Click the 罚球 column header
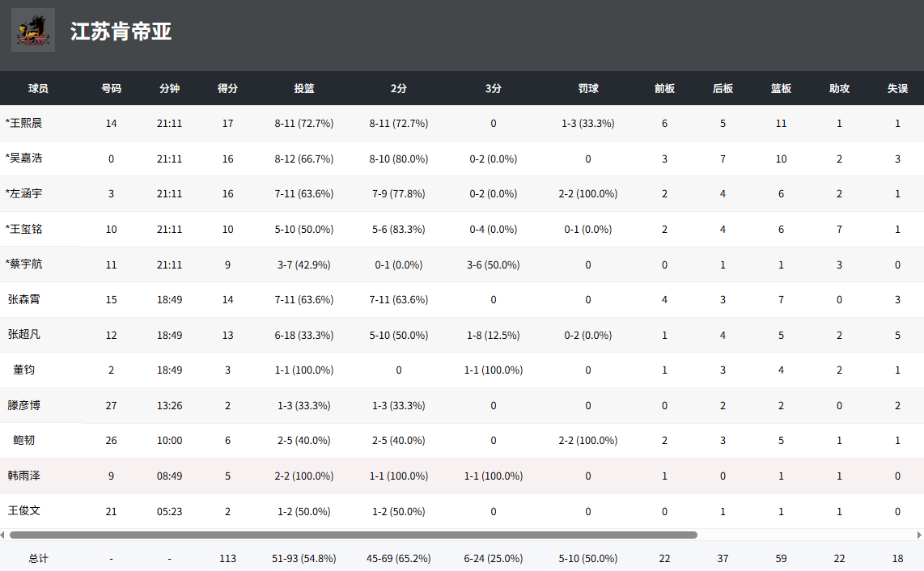Viewport: 924px width, 571px height. tap(588, 88)
